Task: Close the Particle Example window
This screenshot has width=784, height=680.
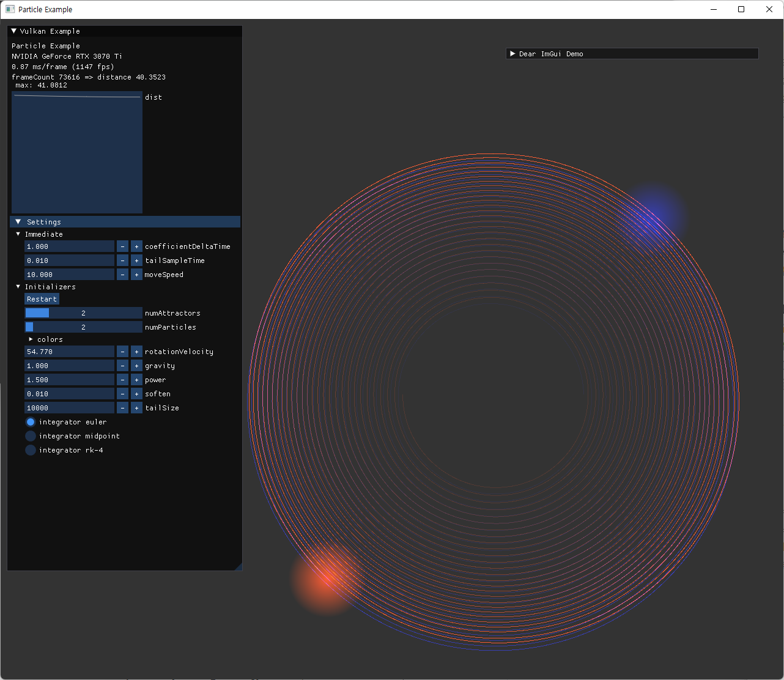Action: [769, 9]
